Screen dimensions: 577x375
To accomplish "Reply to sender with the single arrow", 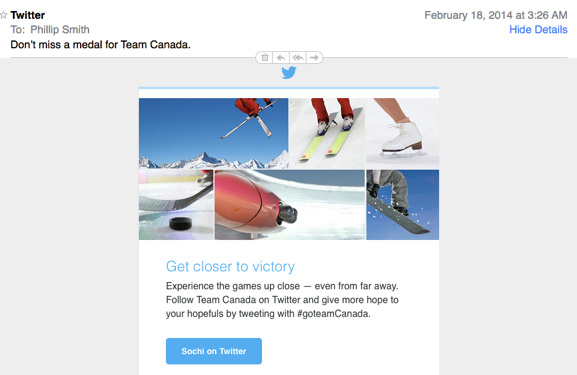I will coord(281,57).
